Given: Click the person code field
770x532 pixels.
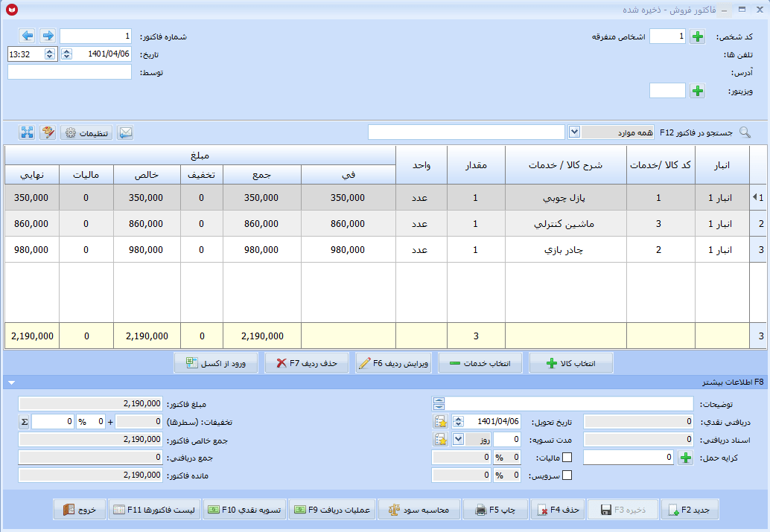Looking at the screenshot, I should [667, 36].
